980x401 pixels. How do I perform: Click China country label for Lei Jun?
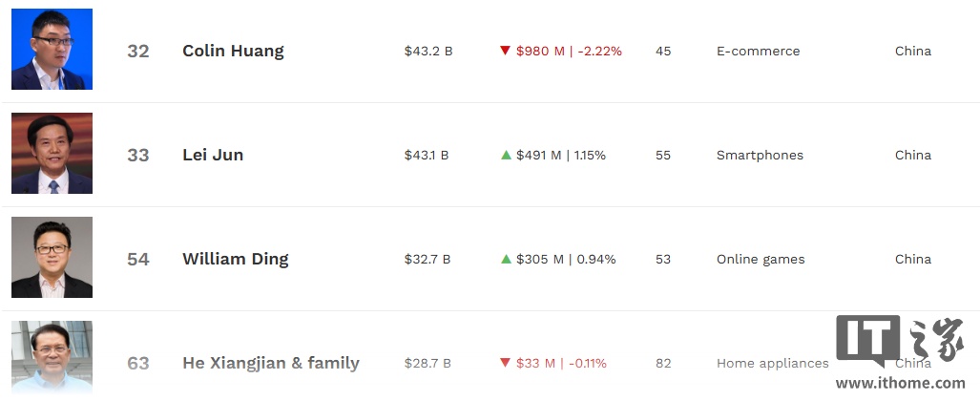913,155
